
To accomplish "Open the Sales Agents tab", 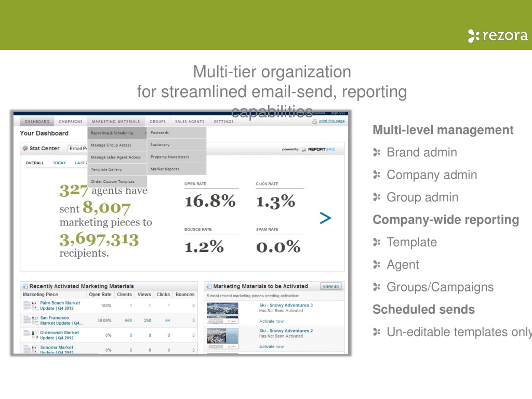I will point(190,122).
